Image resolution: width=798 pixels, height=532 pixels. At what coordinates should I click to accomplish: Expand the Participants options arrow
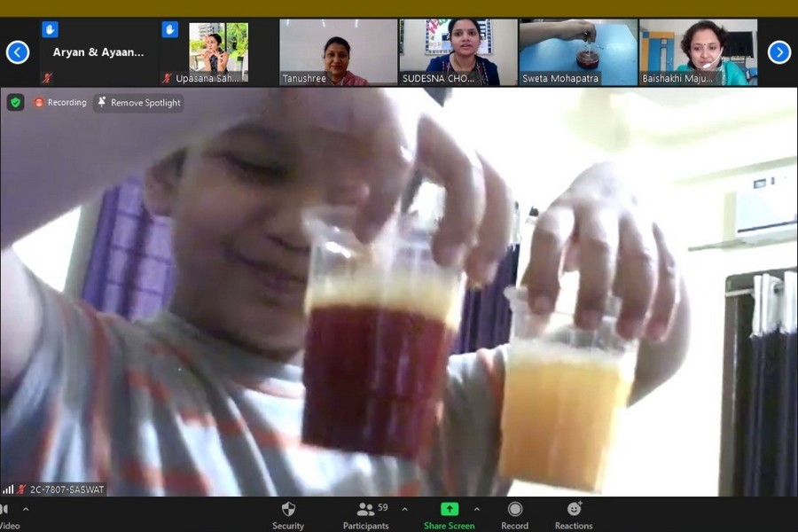pyautogui.click(x=405, y=509)
